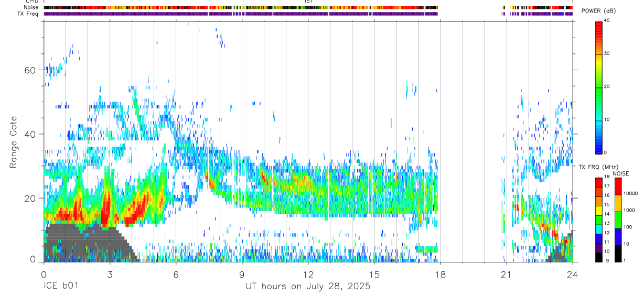Pick the red segment of NOISE colorbar
The height and width of the screenshot is (297, 644).
[x=618, y=186]
